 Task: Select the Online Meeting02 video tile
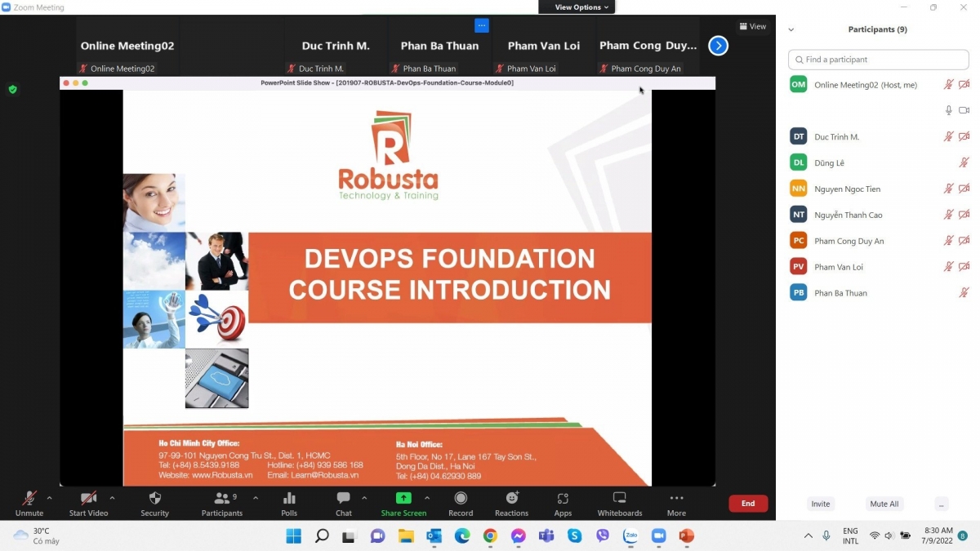(127, 46)
